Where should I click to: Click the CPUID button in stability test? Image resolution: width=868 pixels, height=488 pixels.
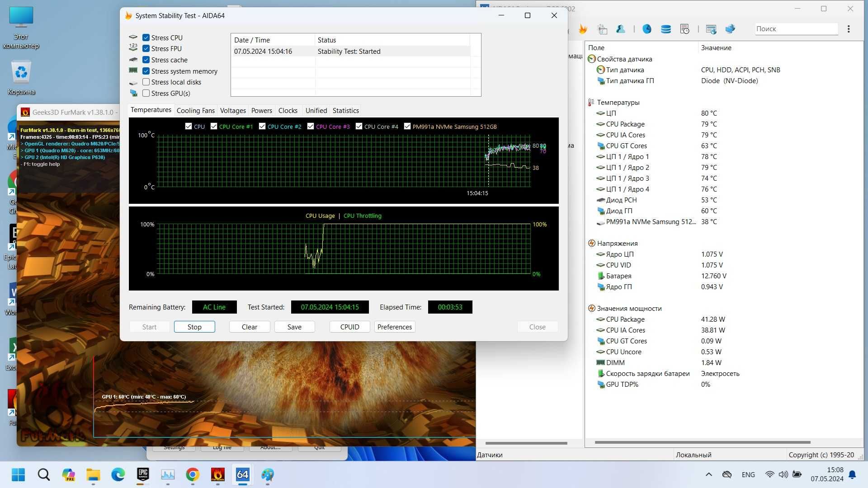[349, 327]
